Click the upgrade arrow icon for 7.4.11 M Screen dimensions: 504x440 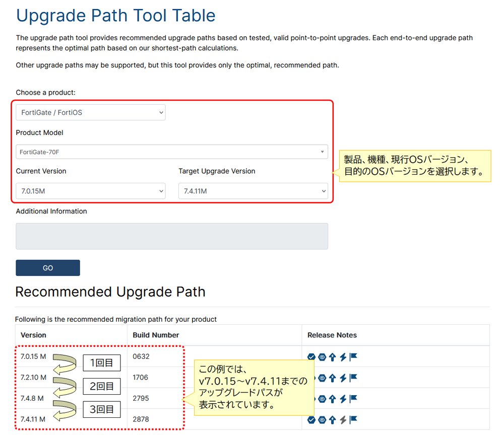[x=332, y=420]
